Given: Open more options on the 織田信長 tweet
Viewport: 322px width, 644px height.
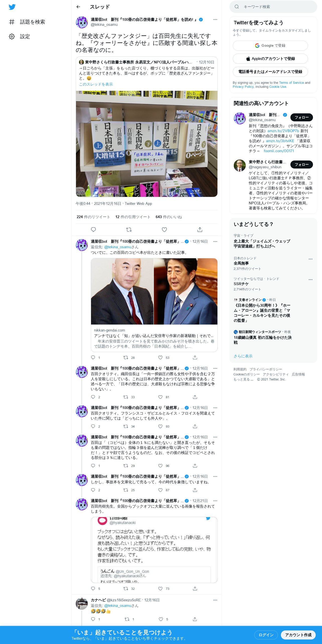Looking at the screenshot, I should click(215, 368).
